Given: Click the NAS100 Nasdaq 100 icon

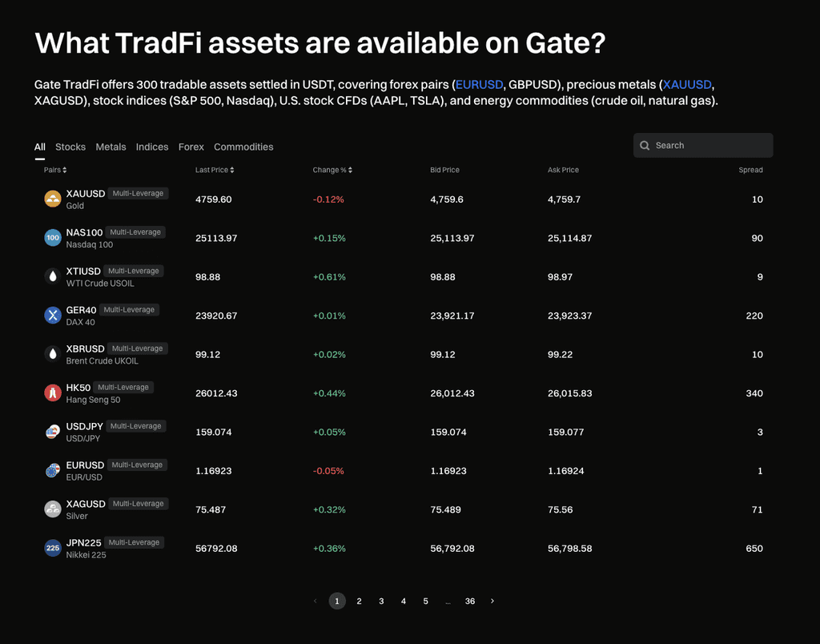Looking at the screenshot, I should pyautogui.click(x=53, y=238).
